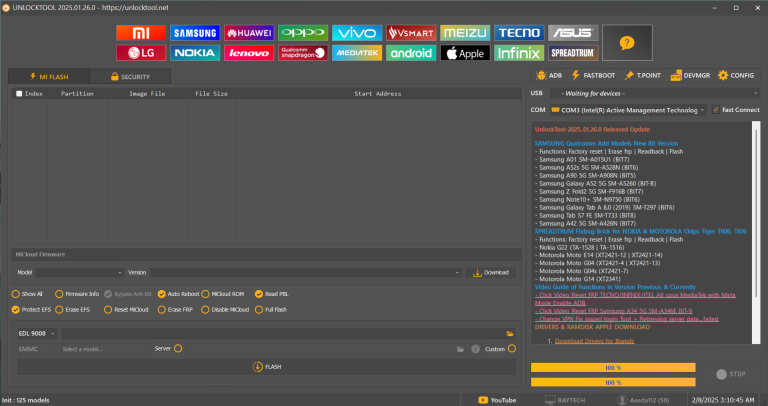Select the OPPO brand icon

click(303, 33)
